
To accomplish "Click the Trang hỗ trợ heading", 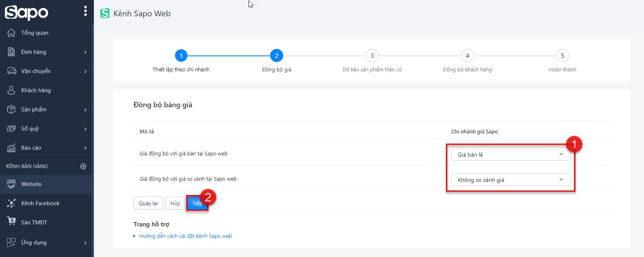I will tap(151, 224).
